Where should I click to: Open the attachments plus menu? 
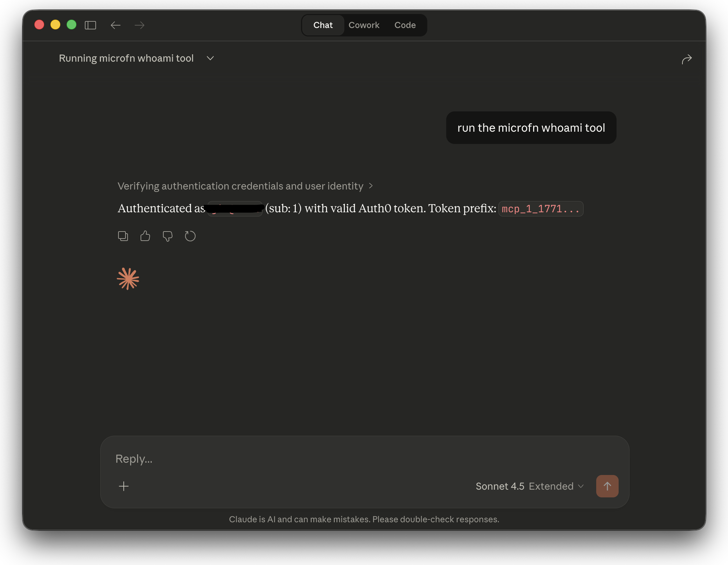pos(124,486)
